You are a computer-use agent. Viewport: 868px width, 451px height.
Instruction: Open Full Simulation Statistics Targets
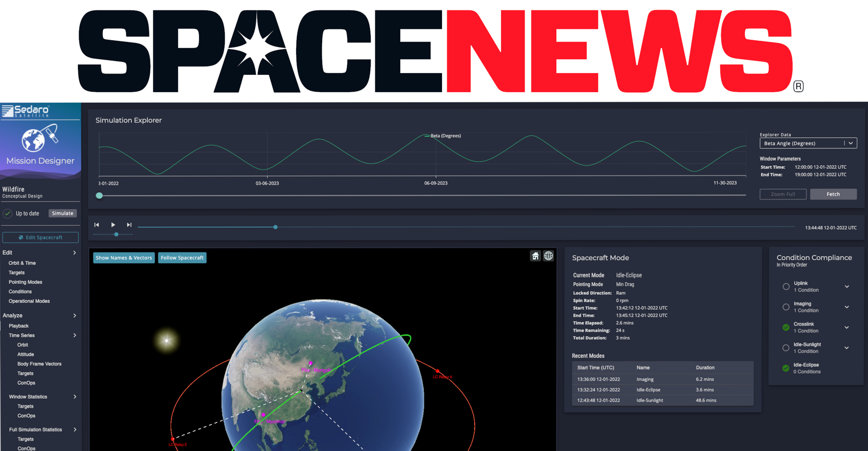(25, 439)
